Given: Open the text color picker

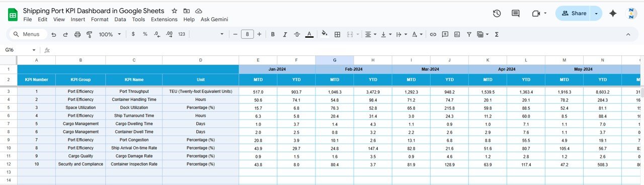Looking at the screenshot, I should click(309, 34).
